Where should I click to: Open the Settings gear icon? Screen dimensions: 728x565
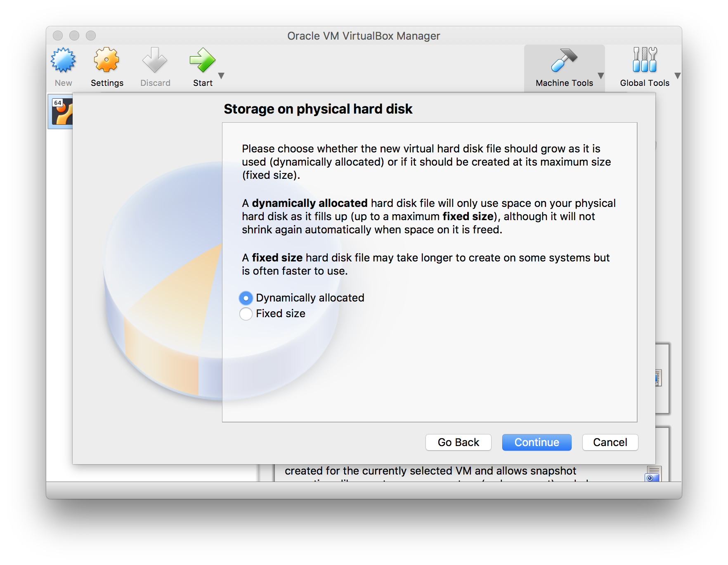click(x=106, y=61)
